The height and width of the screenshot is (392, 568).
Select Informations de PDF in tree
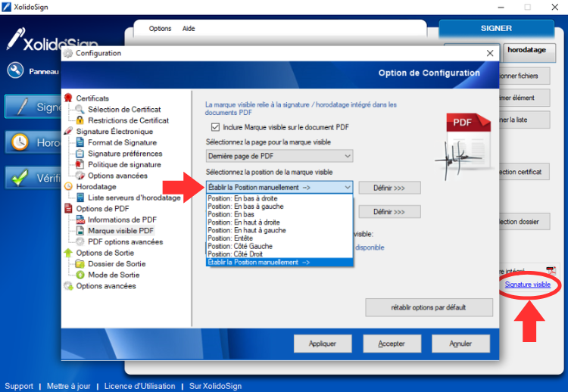(123, 219)
